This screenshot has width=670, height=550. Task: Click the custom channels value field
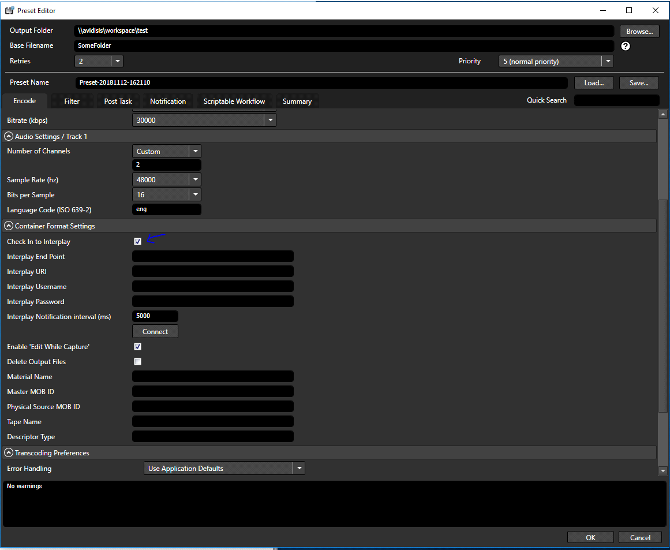click(167, 165)
